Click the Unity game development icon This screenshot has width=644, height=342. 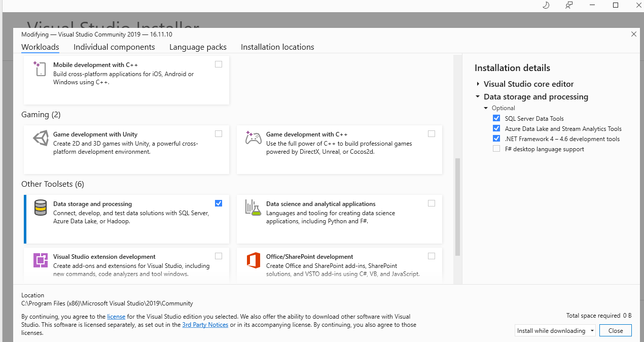point(41,138)
